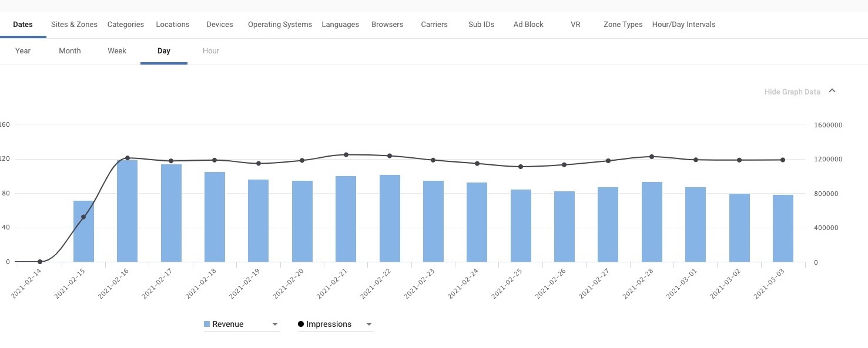This screenshot has height=348, width=868.
Task: Collapse graph using the chevron up icon
Action: pos(832,91)
